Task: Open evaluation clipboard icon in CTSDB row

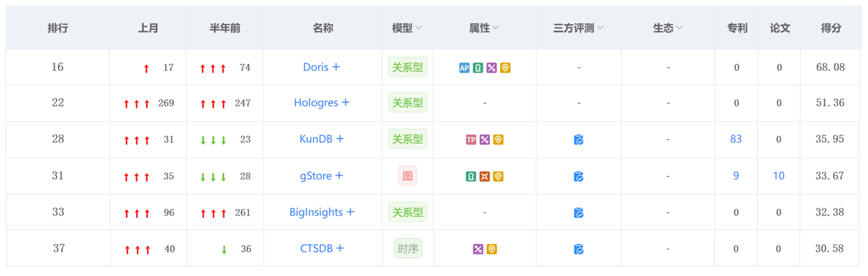Action: point(578,249)
